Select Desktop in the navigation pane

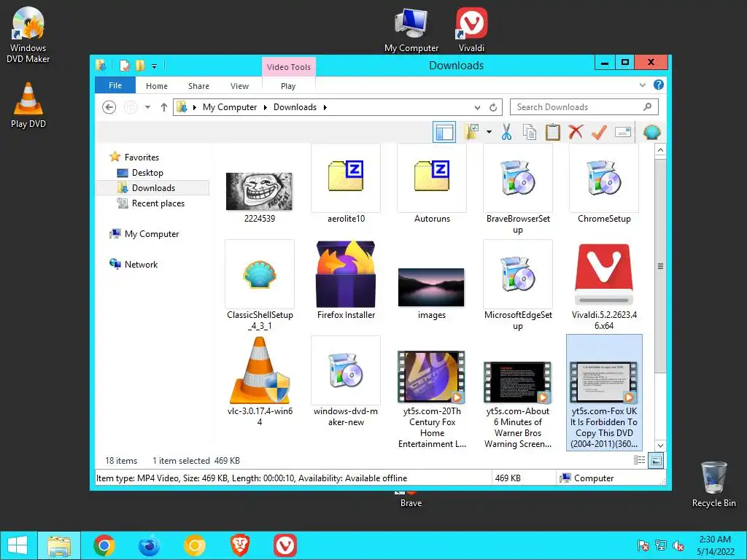pos(147,172)
